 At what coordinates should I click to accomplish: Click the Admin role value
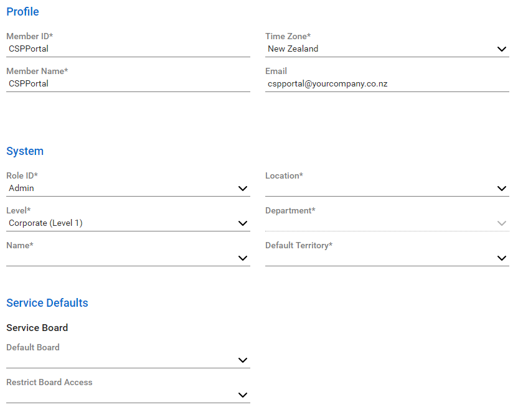tap(21, 188)
